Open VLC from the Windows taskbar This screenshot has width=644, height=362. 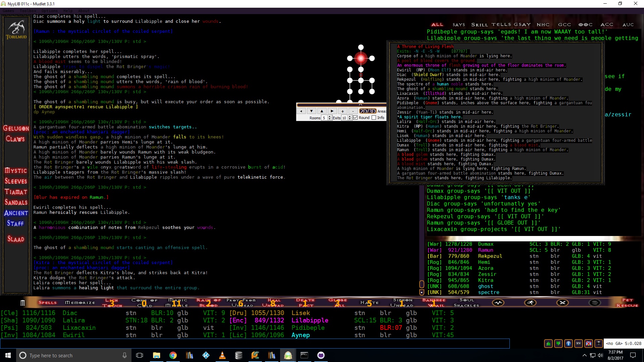(222, 355)
